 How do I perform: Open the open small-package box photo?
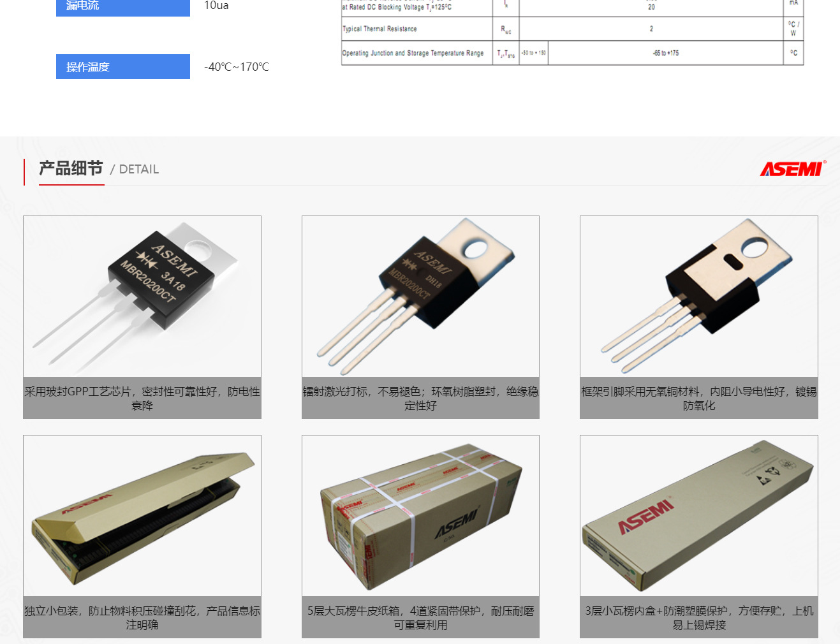[142, 516]
